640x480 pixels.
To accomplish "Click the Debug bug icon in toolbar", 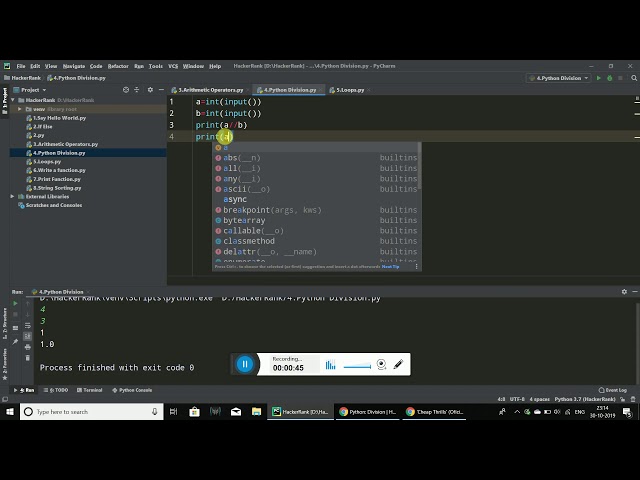I will (x=609, y=78).
